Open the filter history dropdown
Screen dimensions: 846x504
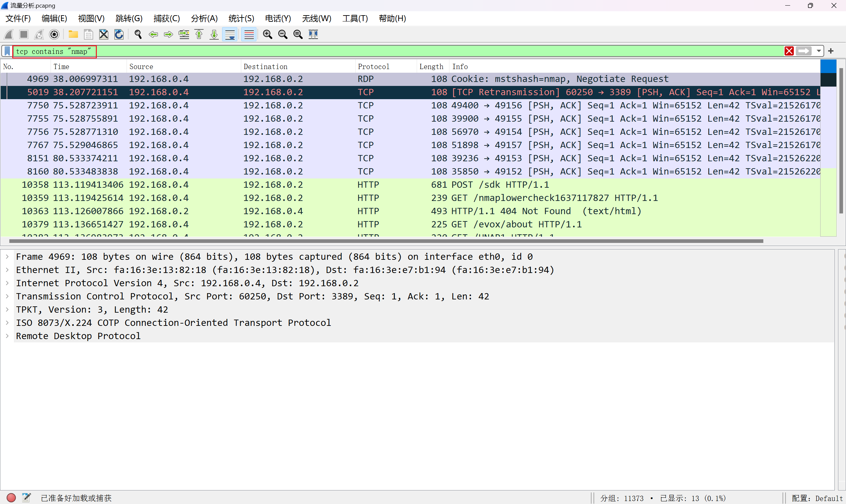pyautogui.click(x=819, y=51)
